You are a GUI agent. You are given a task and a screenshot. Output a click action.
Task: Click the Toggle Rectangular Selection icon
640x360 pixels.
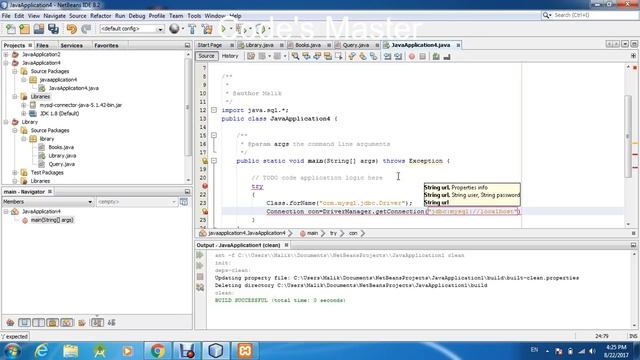[339, 56]
